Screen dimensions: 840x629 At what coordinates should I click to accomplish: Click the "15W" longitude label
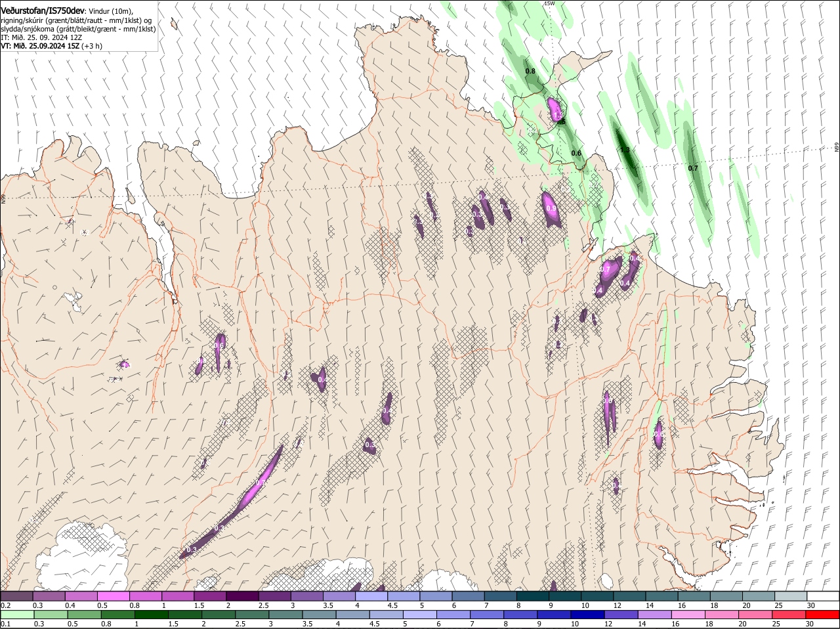coord(550,3)
